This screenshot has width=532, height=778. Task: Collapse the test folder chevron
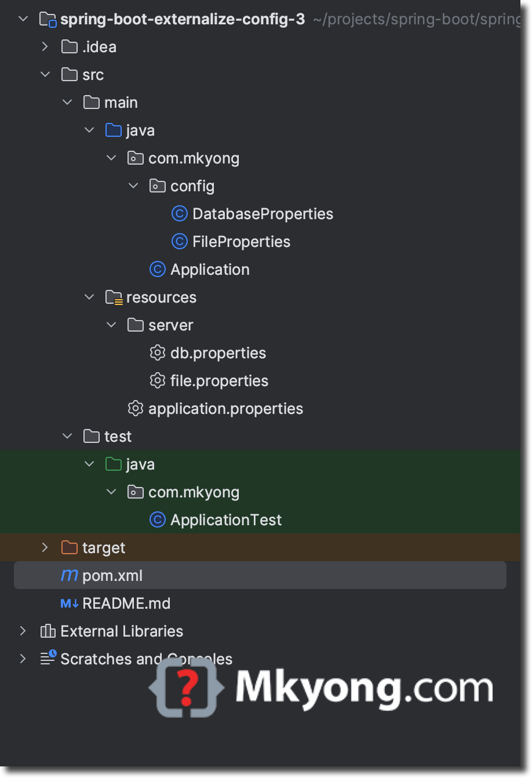67,436
